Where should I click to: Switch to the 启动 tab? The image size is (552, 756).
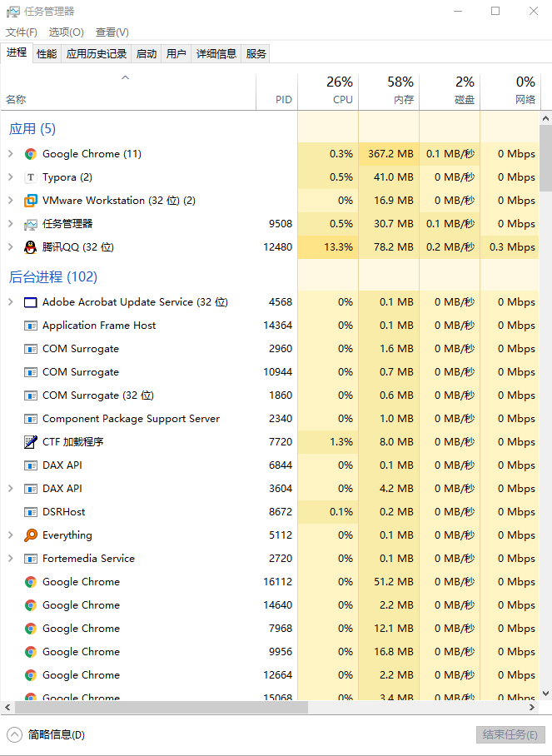pos(146,53)
